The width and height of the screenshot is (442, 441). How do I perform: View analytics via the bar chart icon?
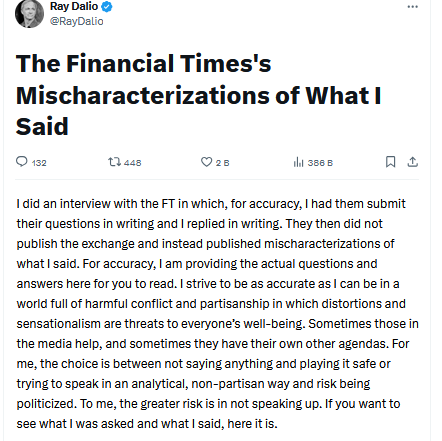298,162
